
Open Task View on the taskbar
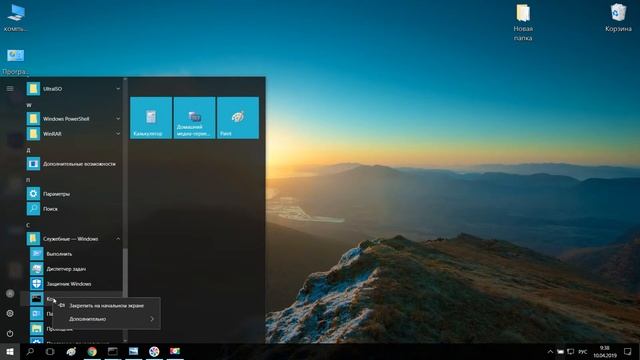pyautogui.click(x=50, y=351)
